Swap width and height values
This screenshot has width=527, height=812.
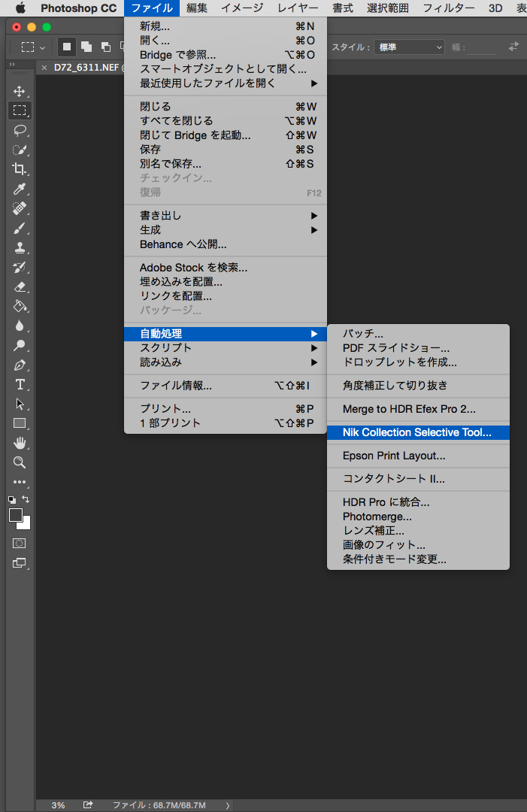coord(513,47)
